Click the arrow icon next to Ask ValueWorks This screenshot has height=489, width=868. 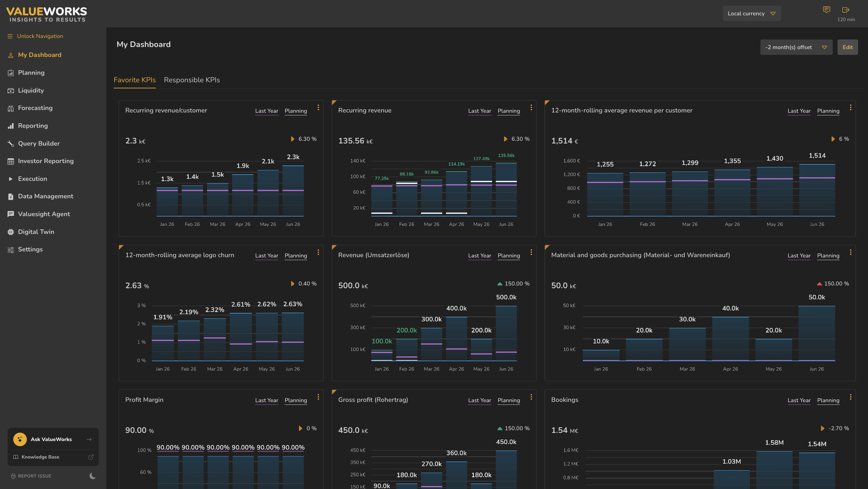pos(89,440)
